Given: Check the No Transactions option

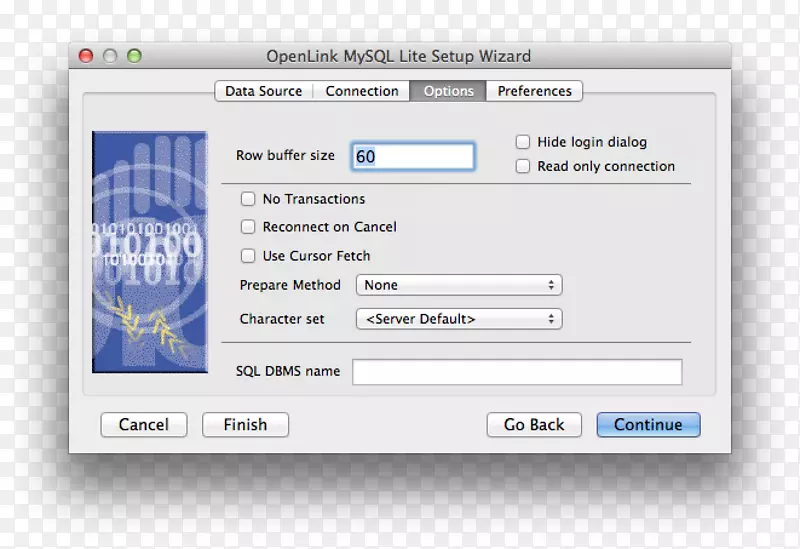Looking at the screenshot, I should pyautogui.click(x=248, y=199).
